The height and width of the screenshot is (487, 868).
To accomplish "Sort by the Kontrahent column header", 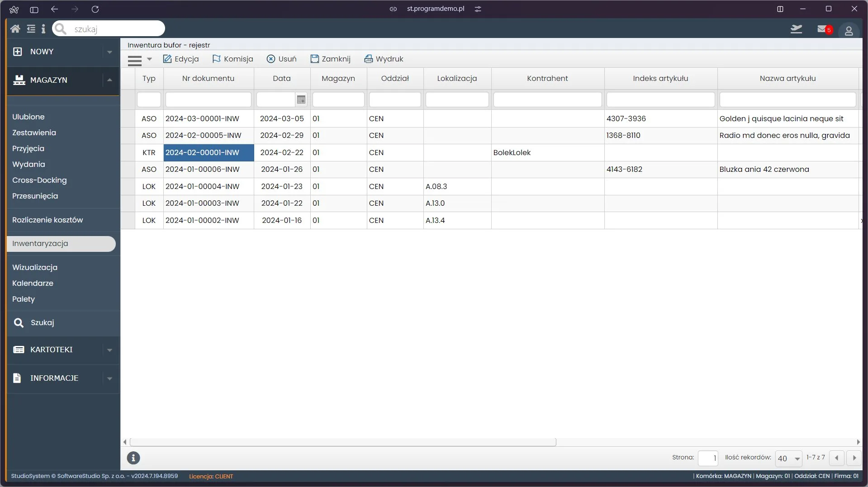I will click(547, 78).
